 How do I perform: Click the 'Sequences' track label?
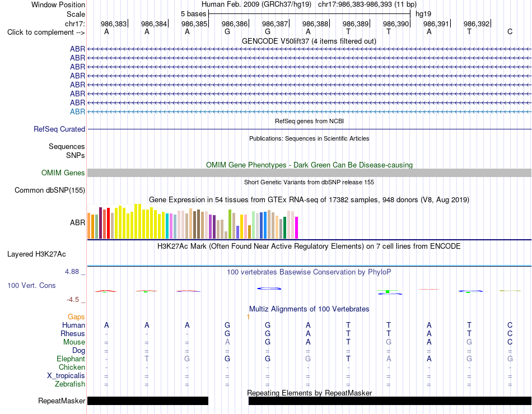[67, 146]
